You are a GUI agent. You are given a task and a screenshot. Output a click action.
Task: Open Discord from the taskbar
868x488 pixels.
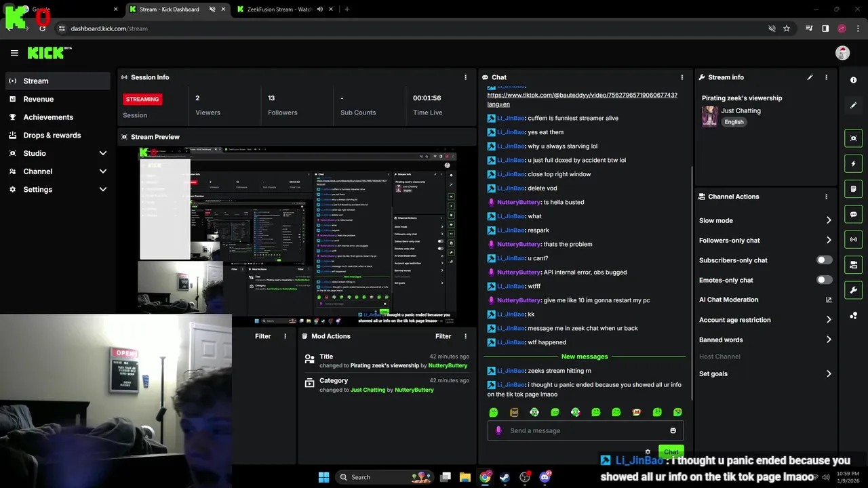tap(545, 477)
